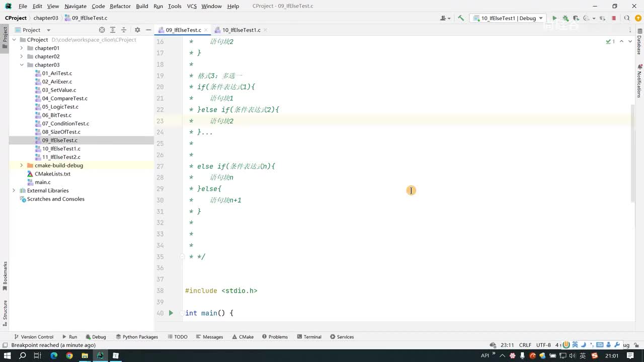Select main.c in project tree
Screen dimensions: 644x362
pos(42,182)
